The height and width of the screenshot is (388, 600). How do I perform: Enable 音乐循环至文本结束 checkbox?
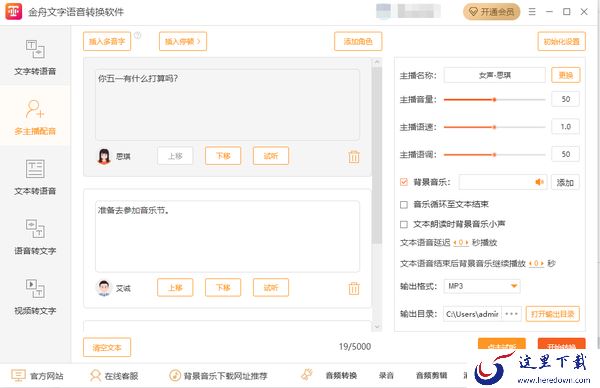[404, 205]
